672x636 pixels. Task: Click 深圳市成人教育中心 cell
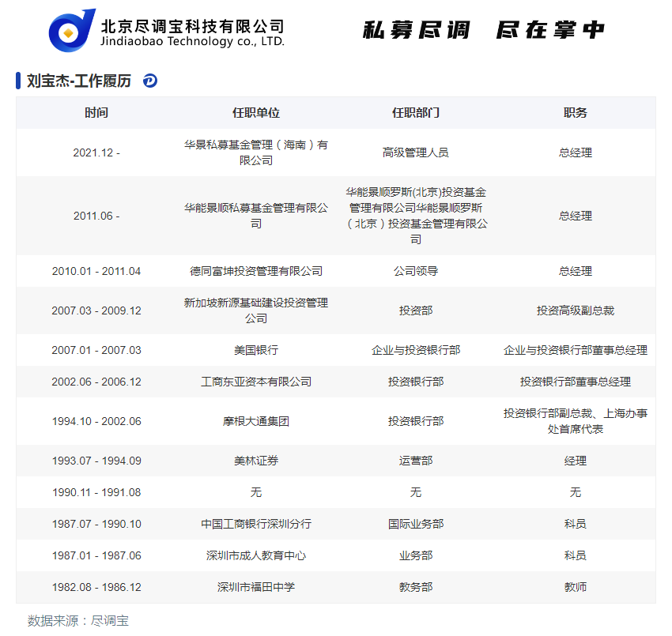tap(256, 555)
